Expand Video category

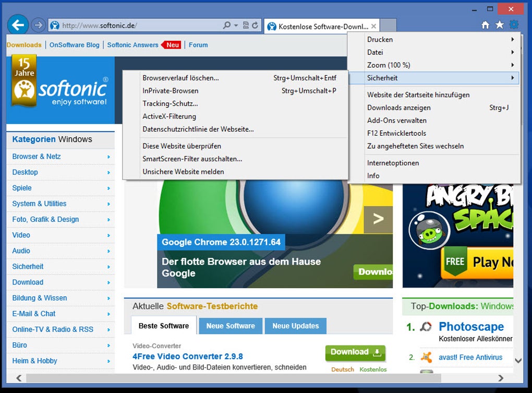[x=61, y=235]
